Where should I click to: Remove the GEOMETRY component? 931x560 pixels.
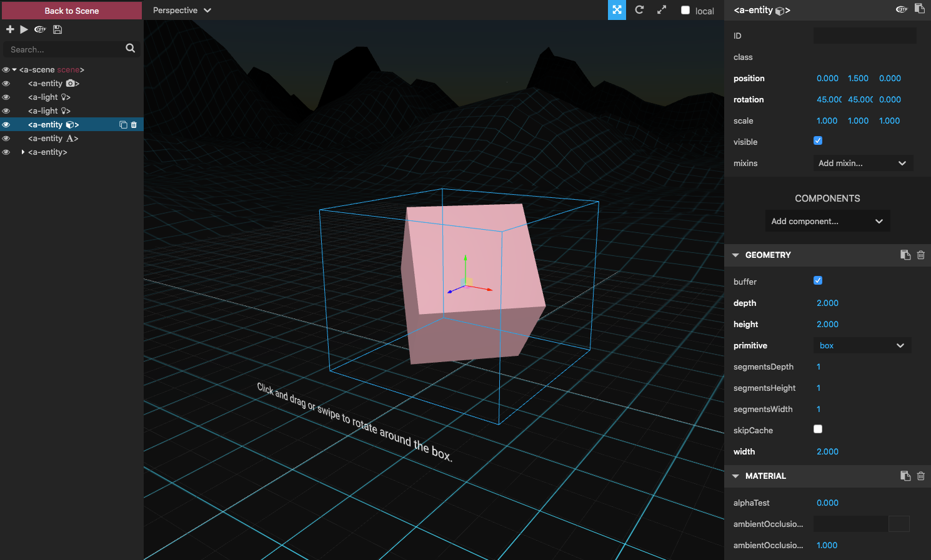click(x=920, y=255)
